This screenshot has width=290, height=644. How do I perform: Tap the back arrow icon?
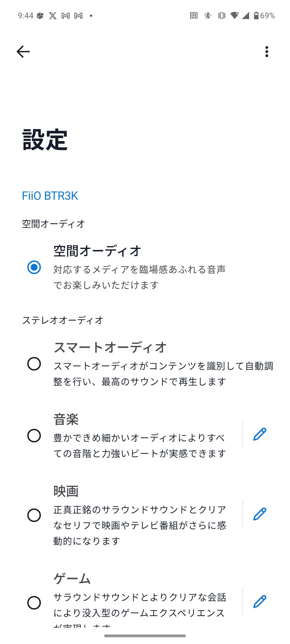pos(23,52)
